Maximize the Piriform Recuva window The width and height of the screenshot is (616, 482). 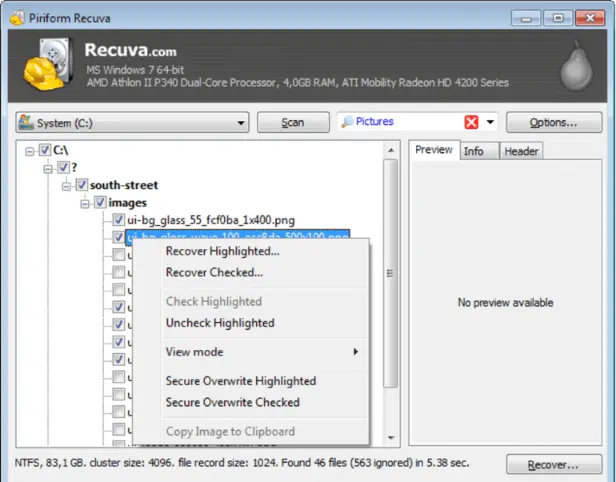pyautogui.click(x=558, y=18)
